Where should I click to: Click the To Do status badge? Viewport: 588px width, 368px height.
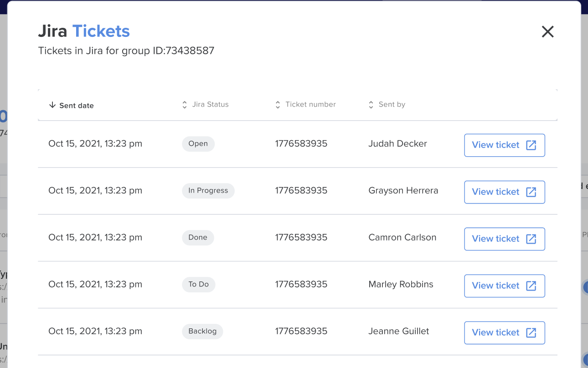199,284
